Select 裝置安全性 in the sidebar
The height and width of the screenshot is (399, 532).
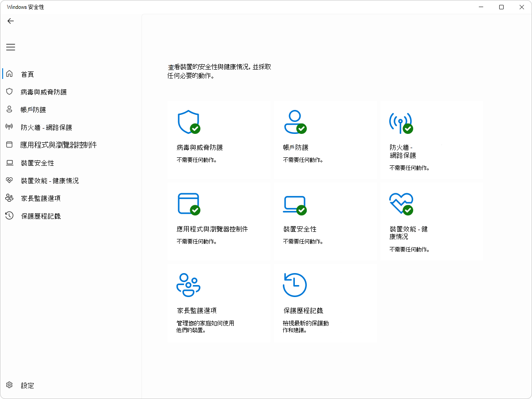[38, 163]
